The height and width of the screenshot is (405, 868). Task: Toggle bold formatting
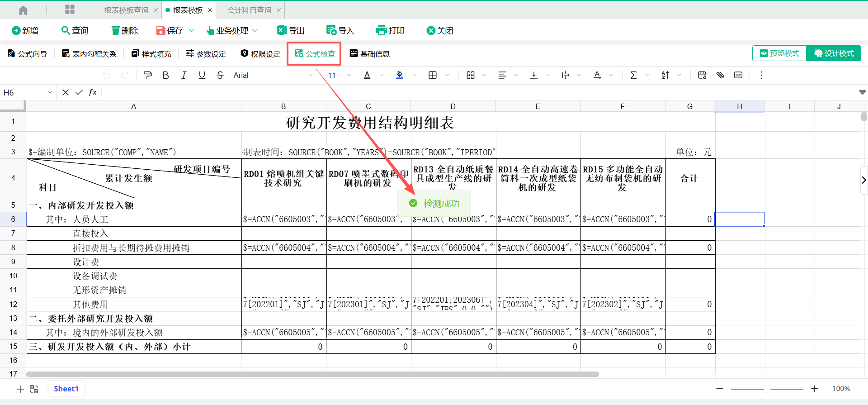point(165,75)
